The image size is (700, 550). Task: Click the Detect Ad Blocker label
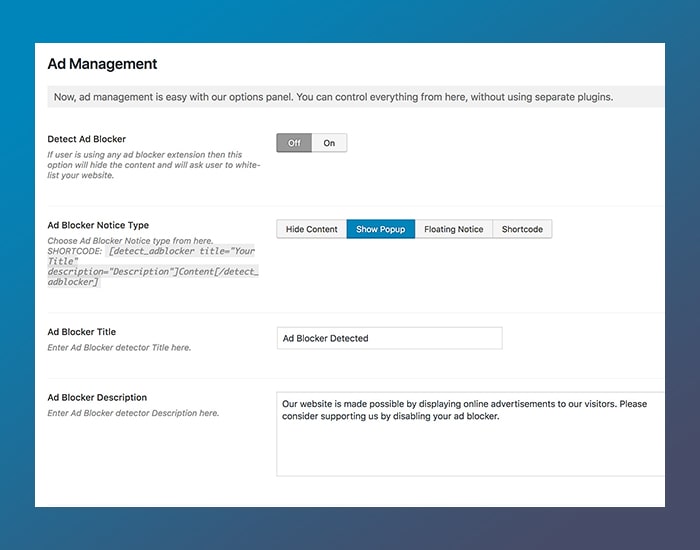pyautogui.click(x=87, y=139)
